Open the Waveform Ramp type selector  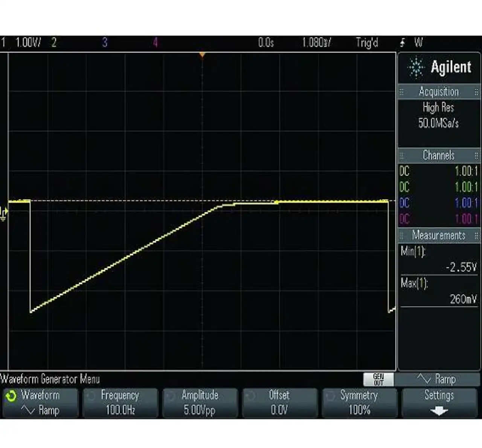40,404
